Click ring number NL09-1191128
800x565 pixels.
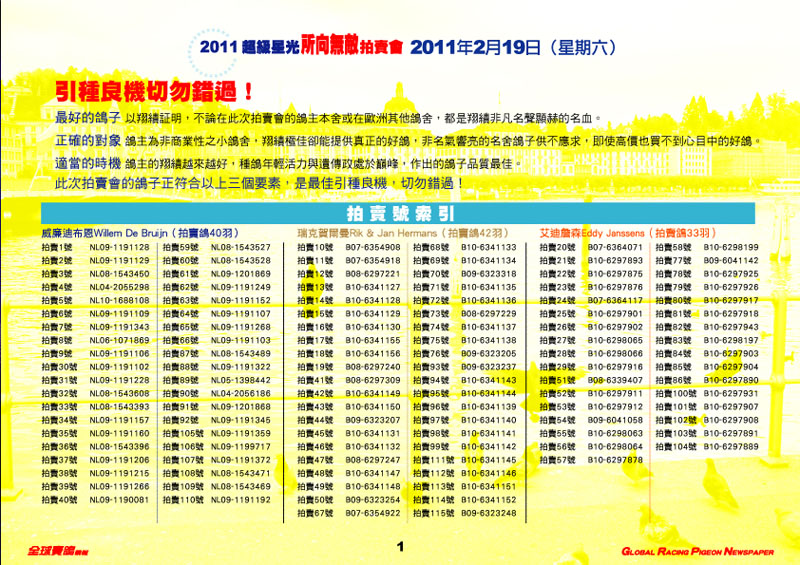point(119,247)
